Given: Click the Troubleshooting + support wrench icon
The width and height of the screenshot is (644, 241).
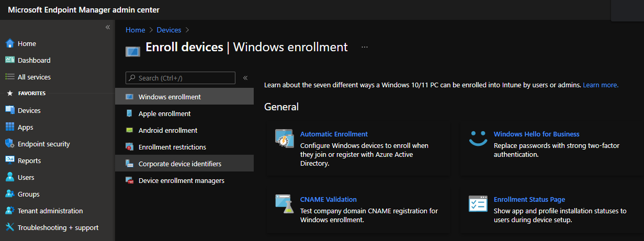Looking at the screenshot, I should [x=9, y=227].
